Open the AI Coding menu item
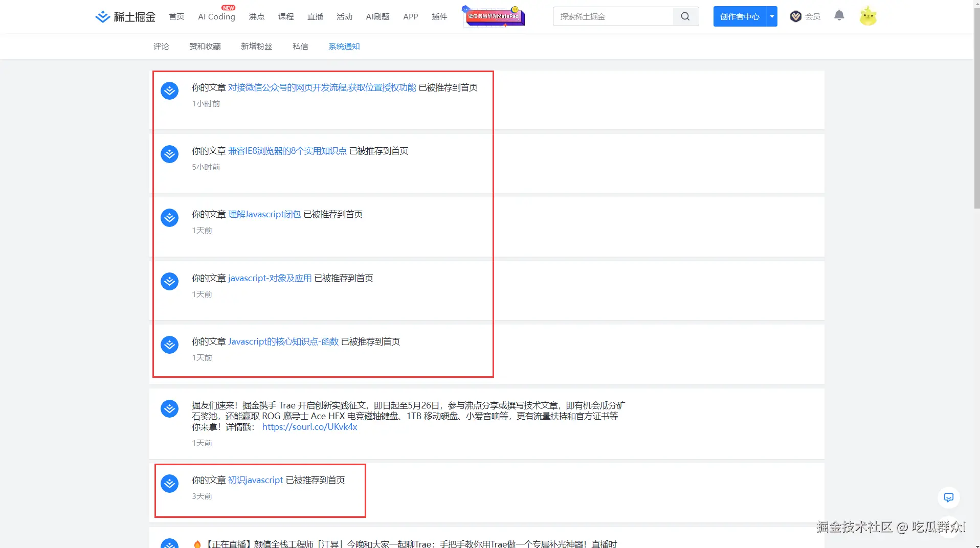This screenshot has width=980, height=548. [216, 16]
